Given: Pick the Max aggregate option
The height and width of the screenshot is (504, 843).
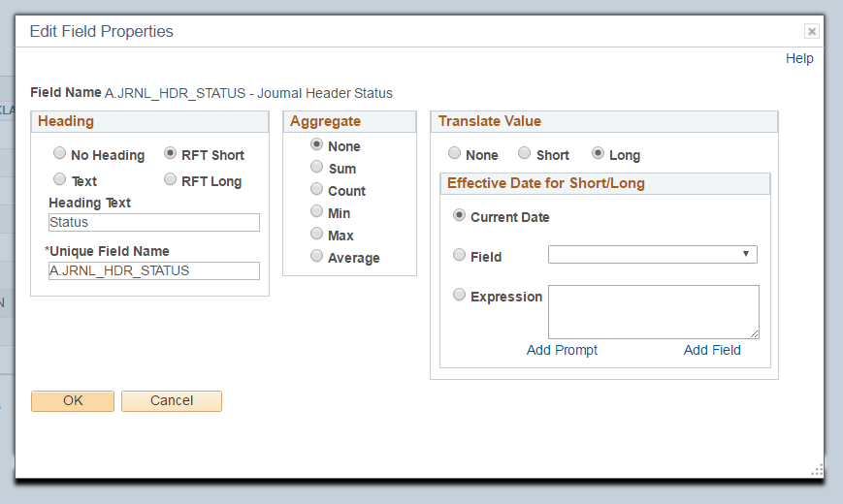Looking at the screenshot, I should coord(316,234).
